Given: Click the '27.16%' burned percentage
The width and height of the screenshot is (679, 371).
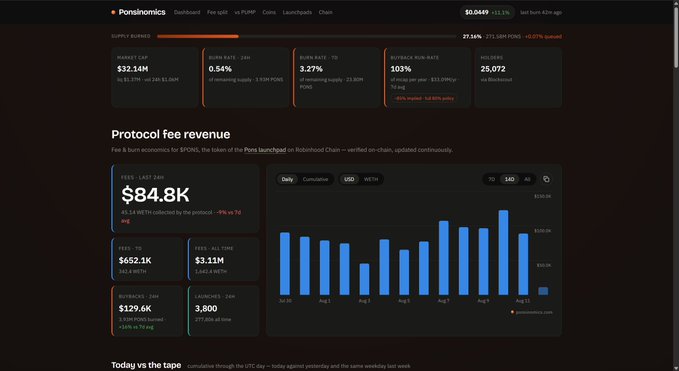Looking at the screenshot, I should pos(472,36).
